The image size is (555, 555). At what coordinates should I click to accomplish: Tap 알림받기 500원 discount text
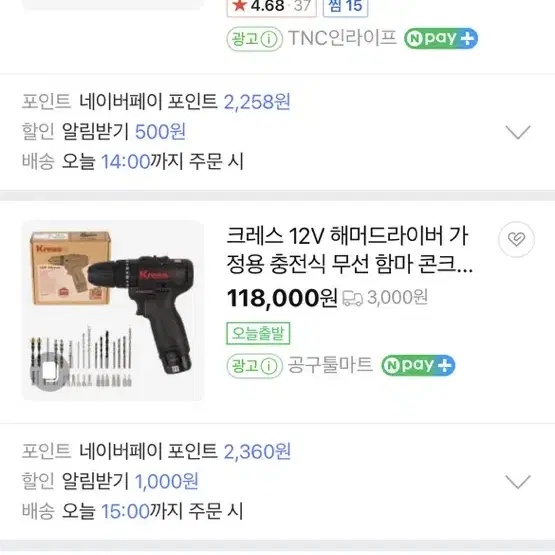124,132
